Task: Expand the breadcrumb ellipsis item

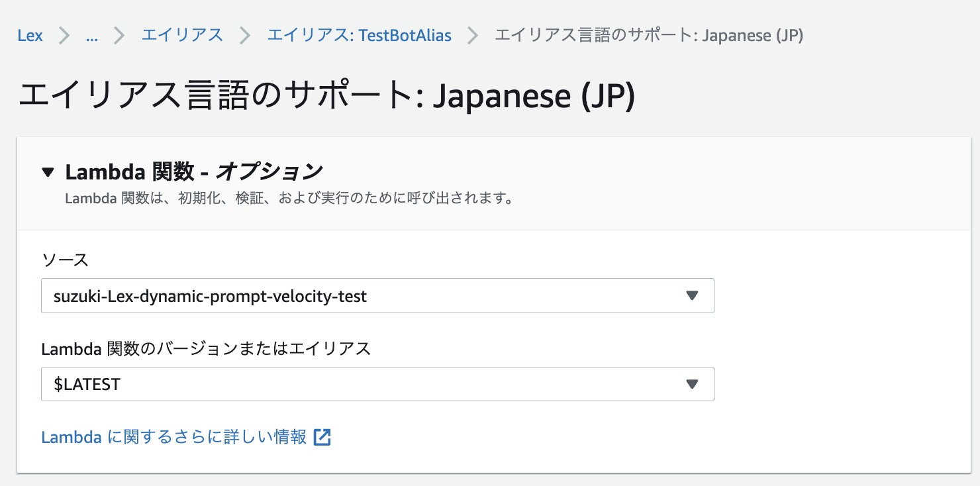Action: (92, 35)
